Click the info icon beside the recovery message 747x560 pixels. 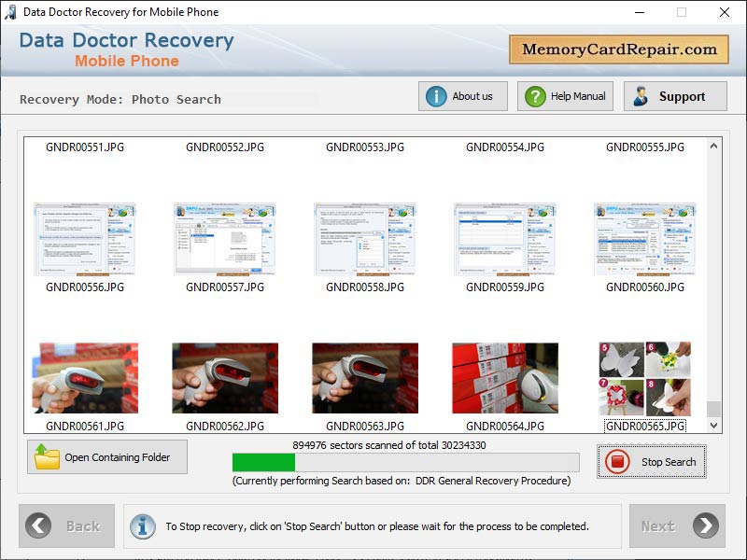[142, 525]
